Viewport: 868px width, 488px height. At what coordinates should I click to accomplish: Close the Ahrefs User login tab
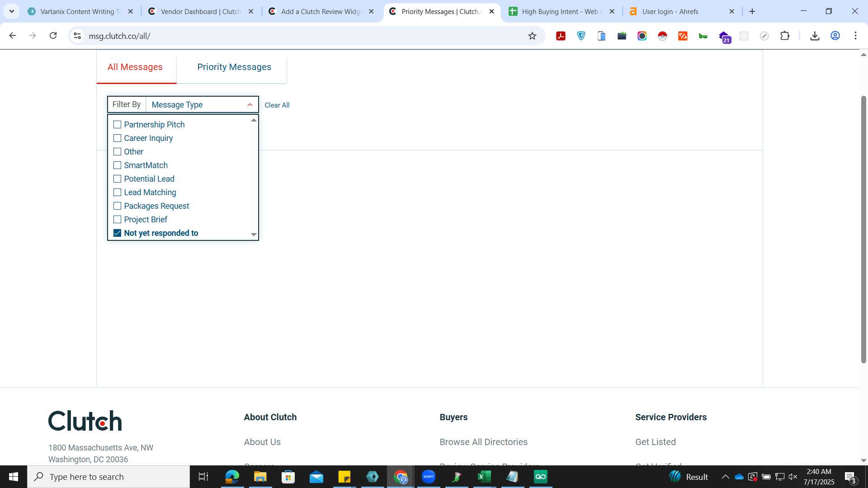coord(732,12)
